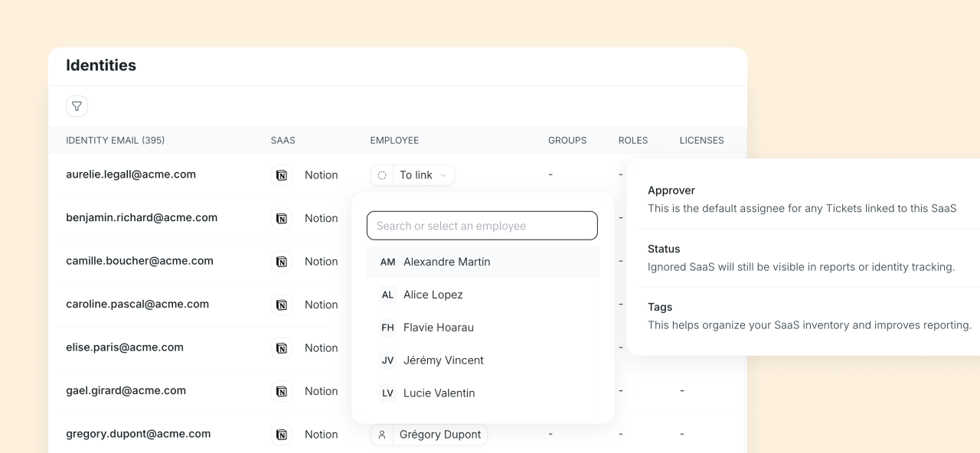Screen dimensions: 980x453
Task: Click Notion icon in elise.paris row
Action: (282, 348)
